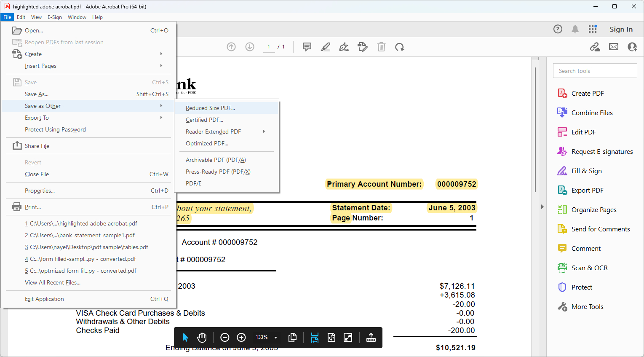Open the Protect tool
644x357 pixels.
point(580,287)
